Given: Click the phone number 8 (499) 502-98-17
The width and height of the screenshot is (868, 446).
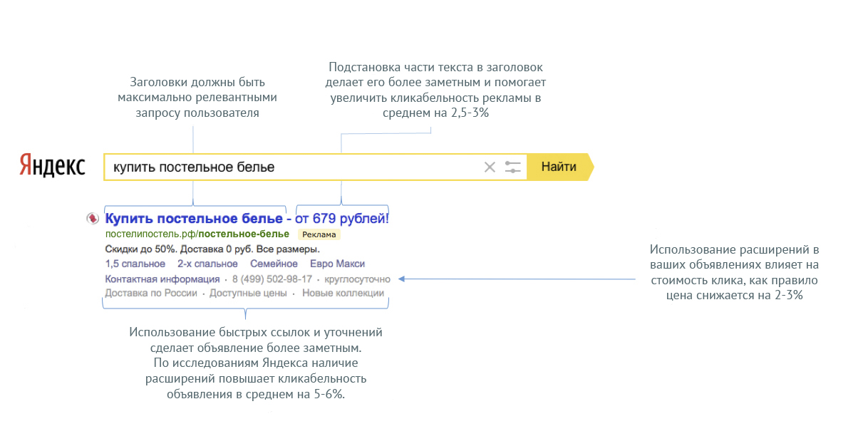Looking at the screenshot, I should coord(272,279).
